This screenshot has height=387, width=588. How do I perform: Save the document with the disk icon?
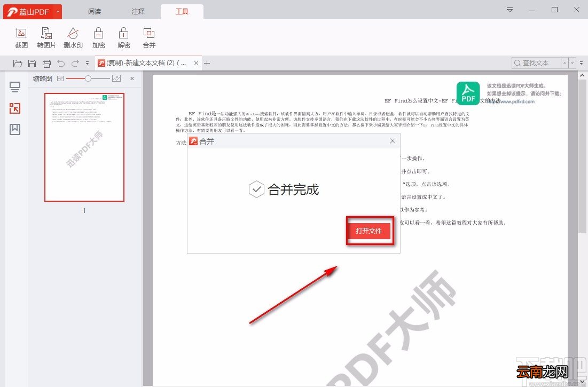click(x=32, y=64)
